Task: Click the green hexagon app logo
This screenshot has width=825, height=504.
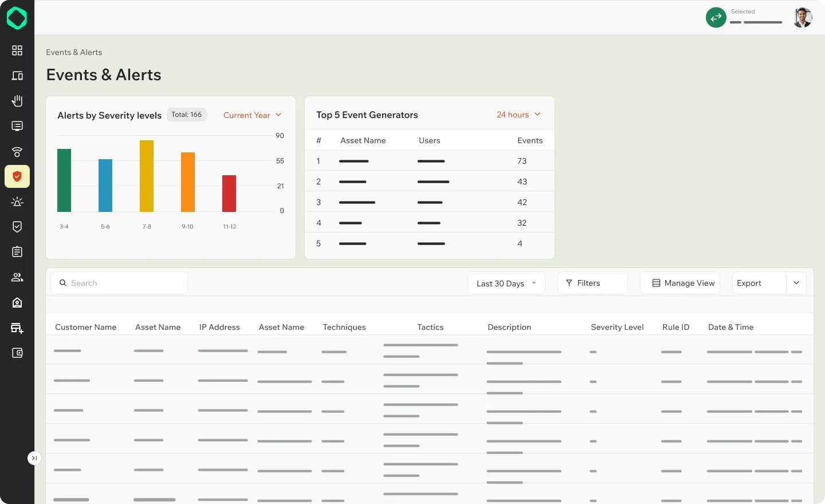Action: point(17,18)
